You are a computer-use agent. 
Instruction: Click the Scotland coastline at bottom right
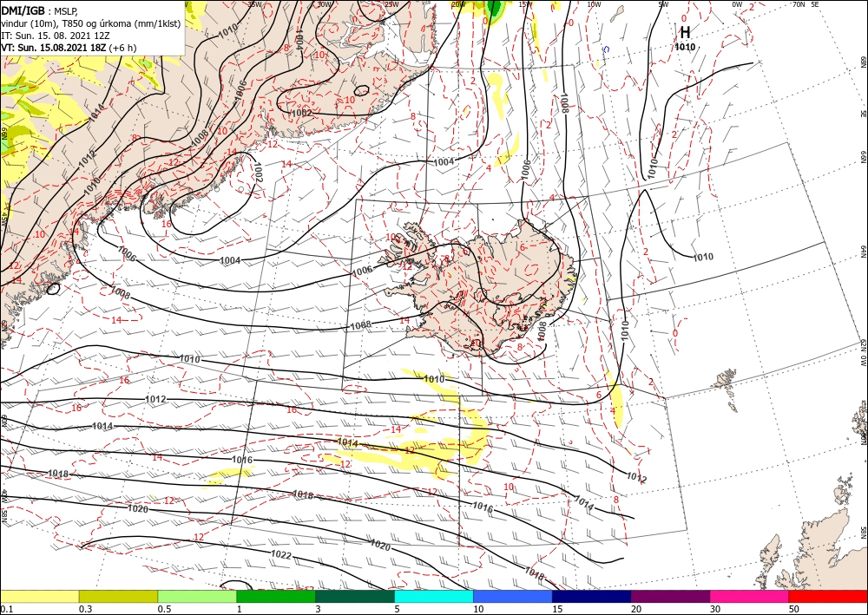[814, 550]
